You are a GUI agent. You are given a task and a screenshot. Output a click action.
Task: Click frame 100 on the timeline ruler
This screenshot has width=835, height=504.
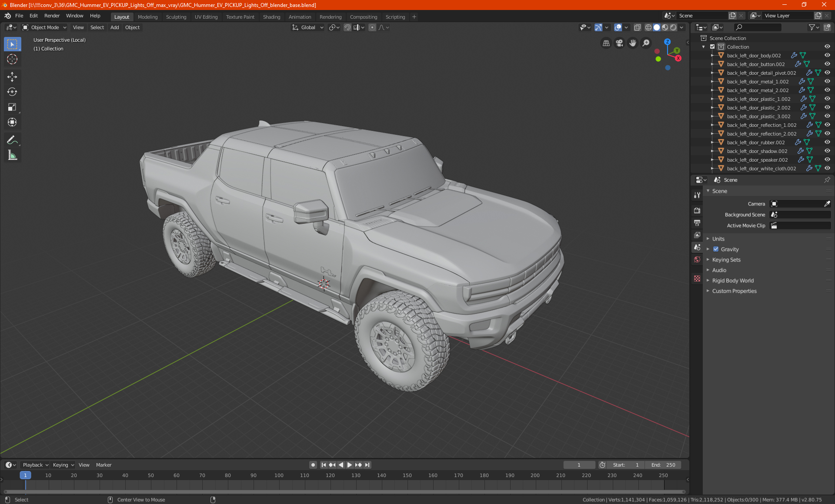(x=279, y=475)
